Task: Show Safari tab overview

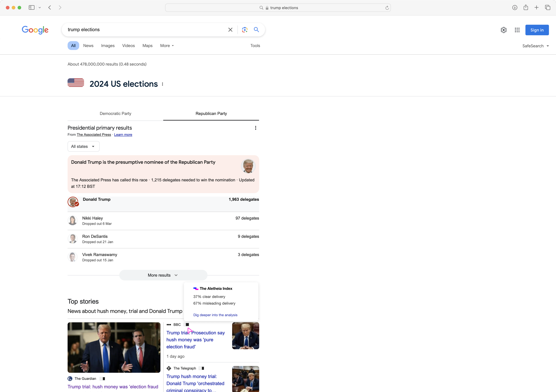Action: [x=547, y=8]
